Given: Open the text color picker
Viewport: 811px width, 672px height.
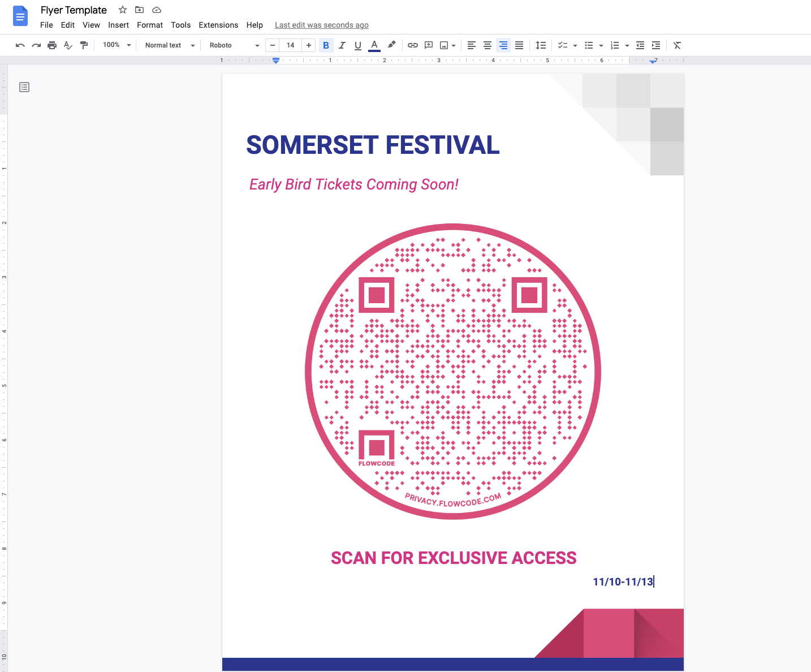Looking at the screenshot, I should point(374,45).
